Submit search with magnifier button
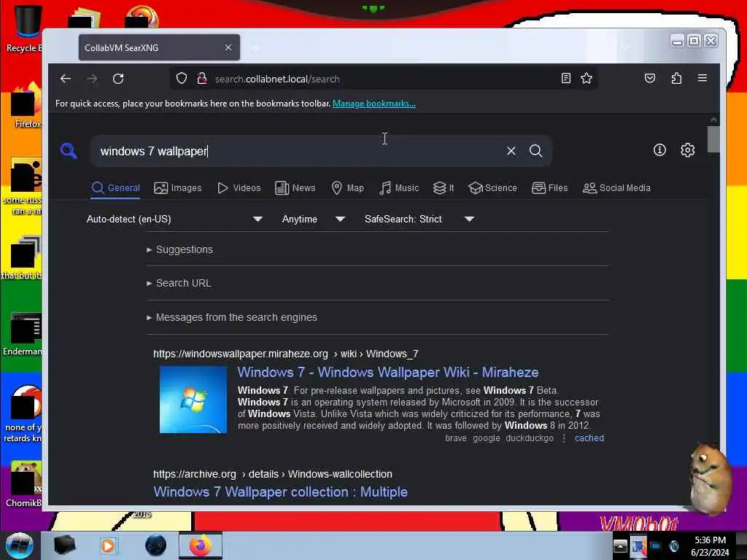 point(536,151)
